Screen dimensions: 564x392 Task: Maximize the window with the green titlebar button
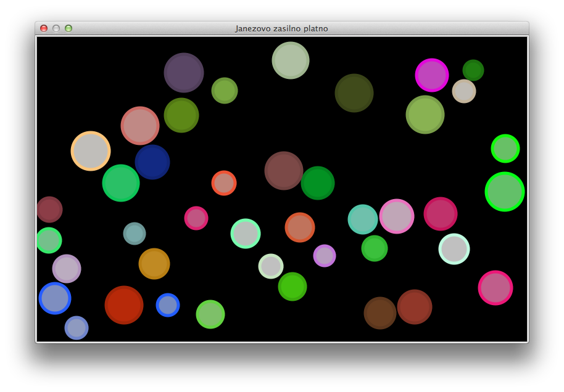(x=68, y=28)
